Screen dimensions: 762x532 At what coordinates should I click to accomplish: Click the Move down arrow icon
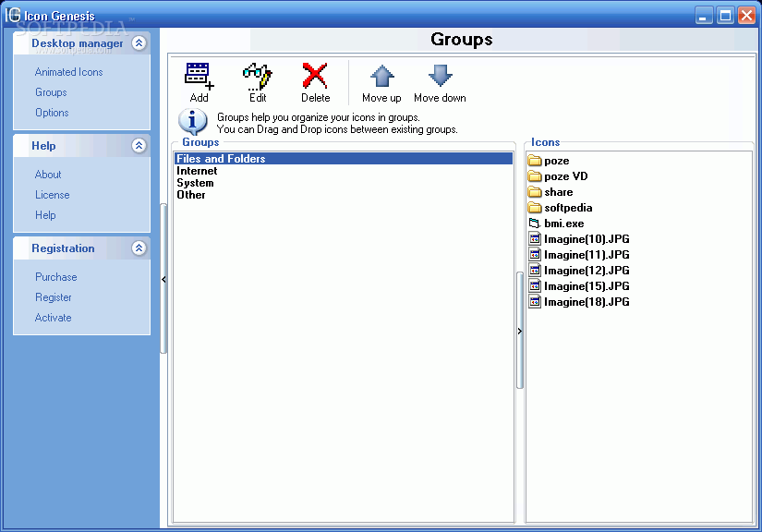tap(441, 77)
